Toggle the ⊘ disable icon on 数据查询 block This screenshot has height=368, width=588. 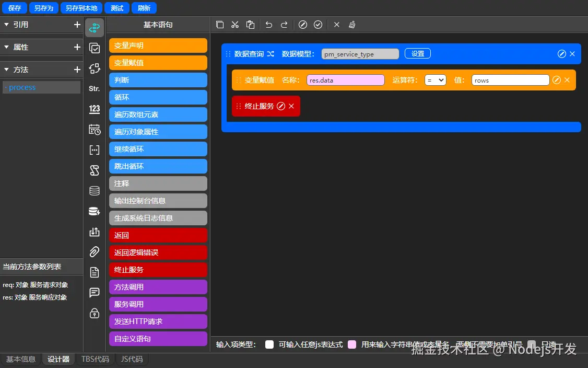tap(561, 53)
